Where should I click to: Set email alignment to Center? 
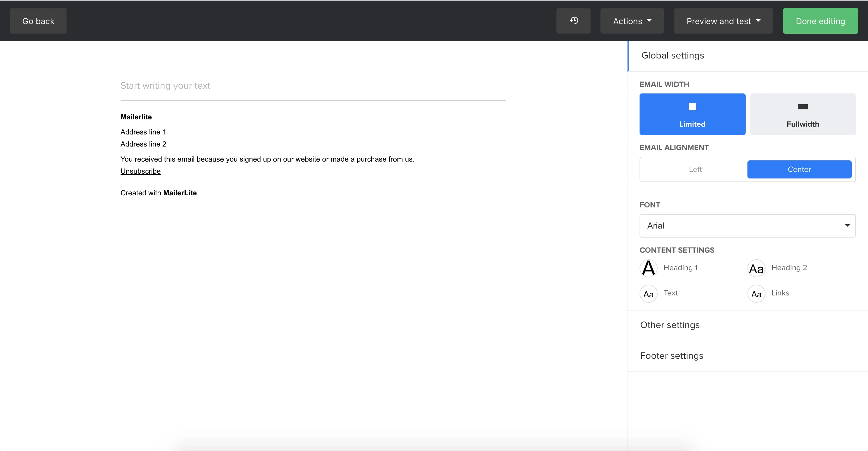pyautogui.click(x=799, y=169)
